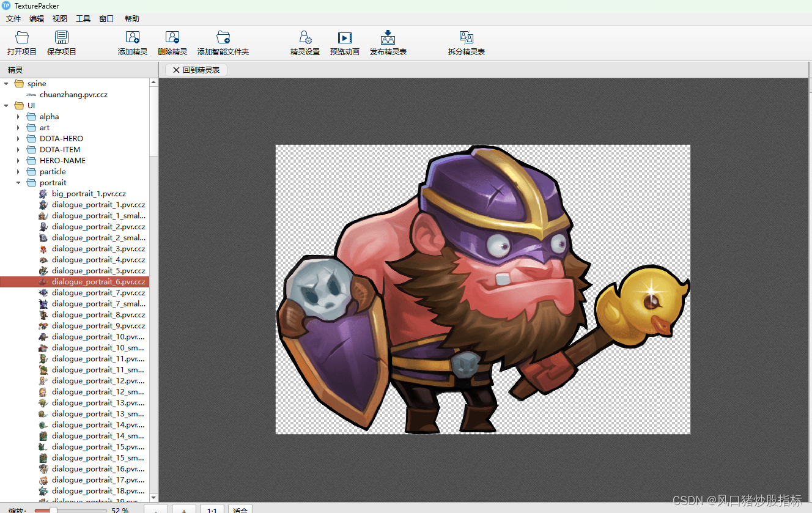Click the 预览动画 preview animation icon
Image resolution: width=812 pixels, height=513 pixels.
tap(345, 37)
